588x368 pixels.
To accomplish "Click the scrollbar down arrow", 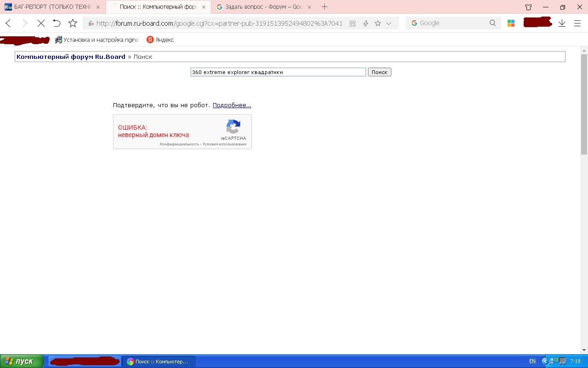I will coord(584,351).
